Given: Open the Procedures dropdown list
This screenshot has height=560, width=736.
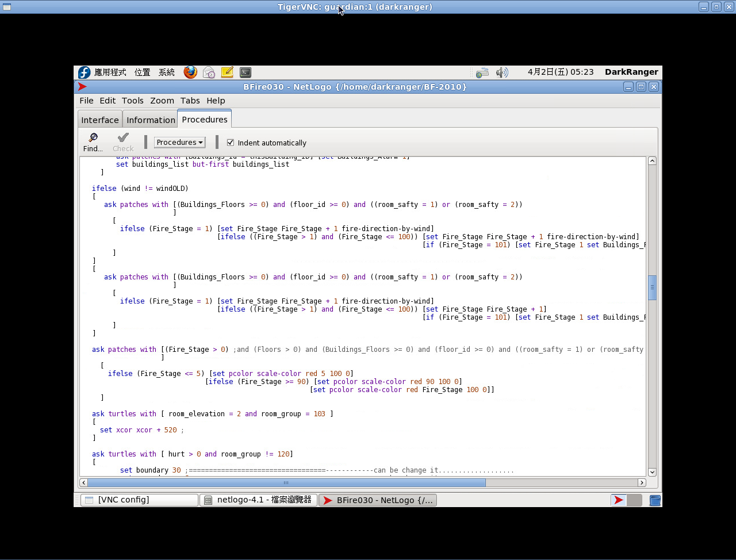Looking at the screenshot, I should click(179, 142).
